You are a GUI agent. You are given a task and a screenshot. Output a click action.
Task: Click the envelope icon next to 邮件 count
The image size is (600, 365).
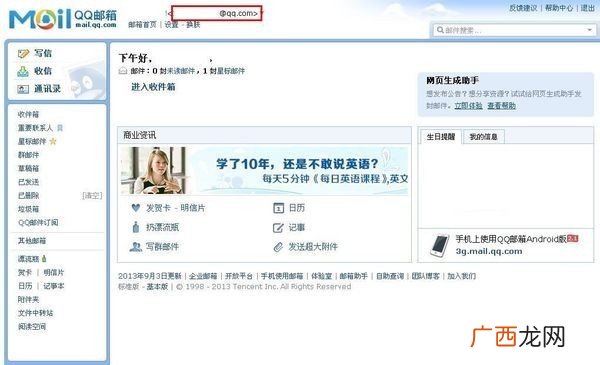click(122, 71)
